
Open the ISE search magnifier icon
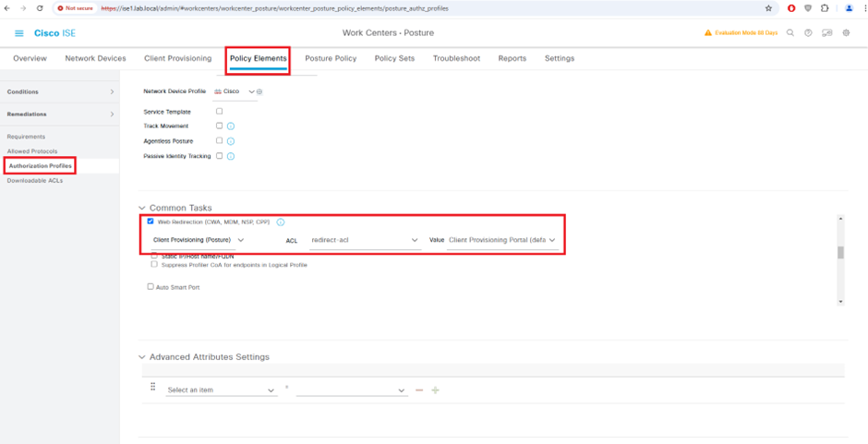[790, 32]
